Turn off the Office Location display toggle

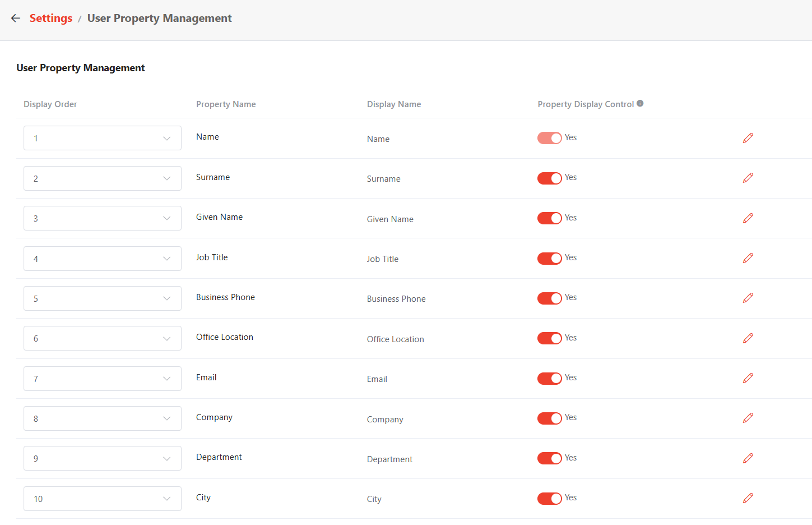[550, 338]
